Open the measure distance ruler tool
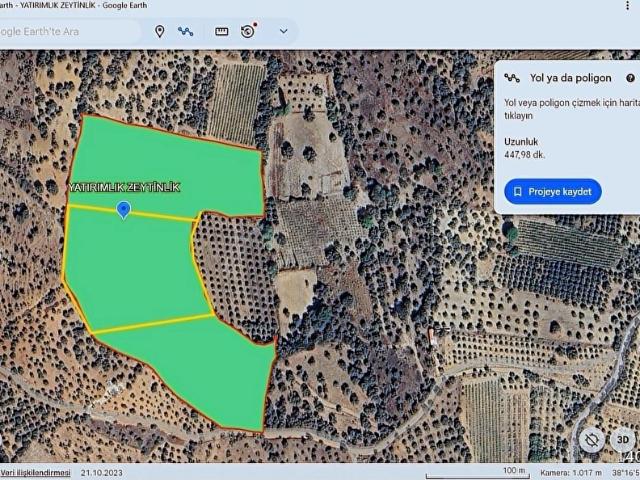 (x=222, y=31)
